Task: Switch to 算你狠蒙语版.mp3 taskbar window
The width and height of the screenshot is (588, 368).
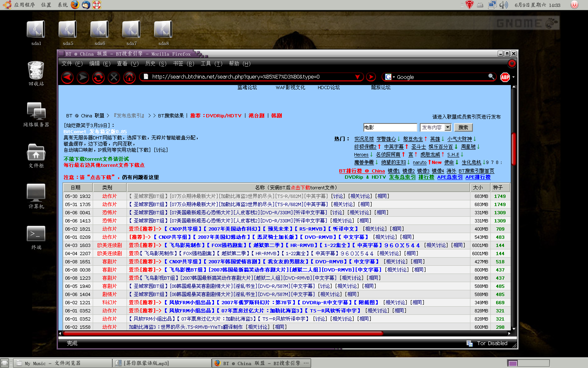Action: pyautogui.click(x=162, y=363)
